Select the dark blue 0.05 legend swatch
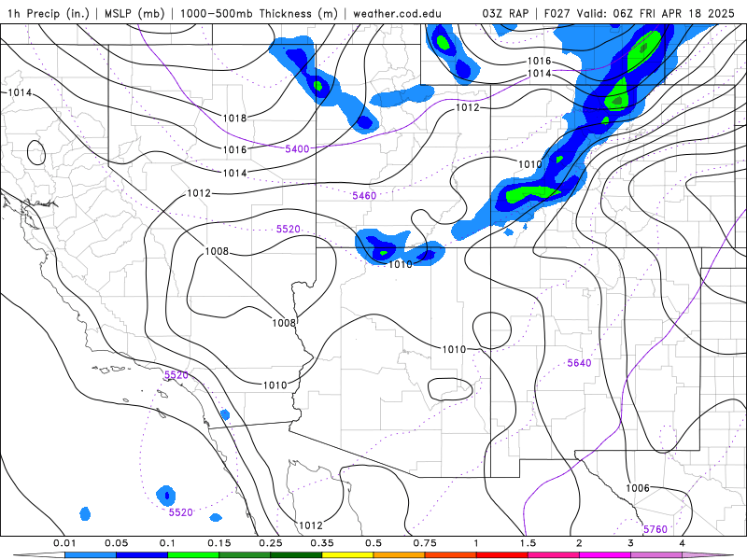The height and width of the screenshot is (560, 747). point(142,555)
